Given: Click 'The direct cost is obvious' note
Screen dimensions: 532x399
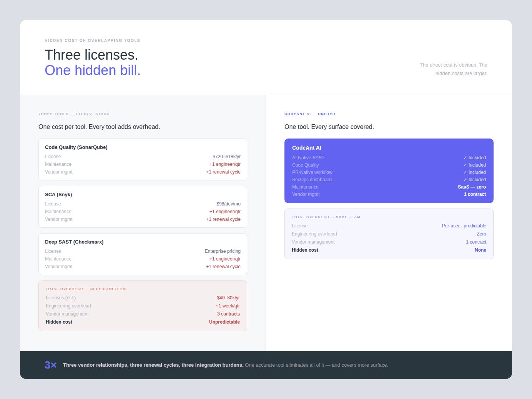Looking at the screenshot, I should [454, 69].
